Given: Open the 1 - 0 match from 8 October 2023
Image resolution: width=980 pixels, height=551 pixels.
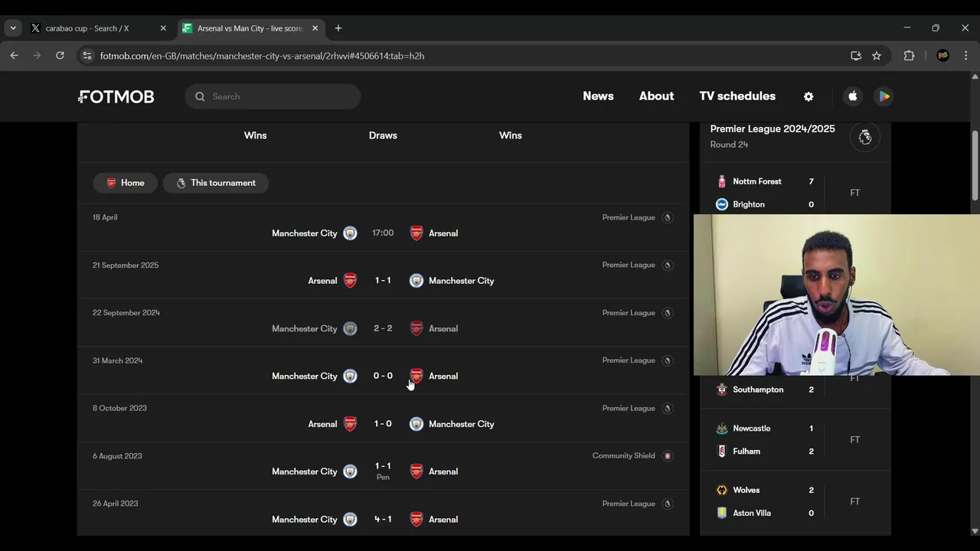Looking at the screenshot, I should click(383, 424).
